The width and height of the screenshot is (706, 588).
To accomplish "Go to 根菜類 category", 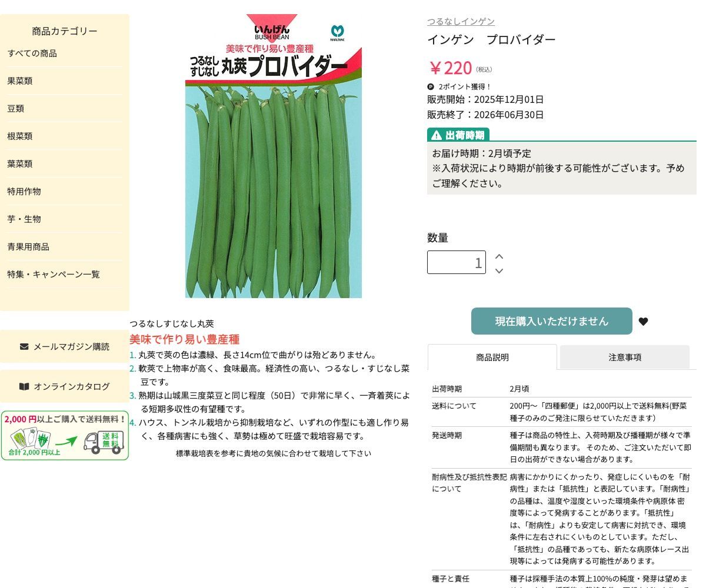I will [20, 136].
